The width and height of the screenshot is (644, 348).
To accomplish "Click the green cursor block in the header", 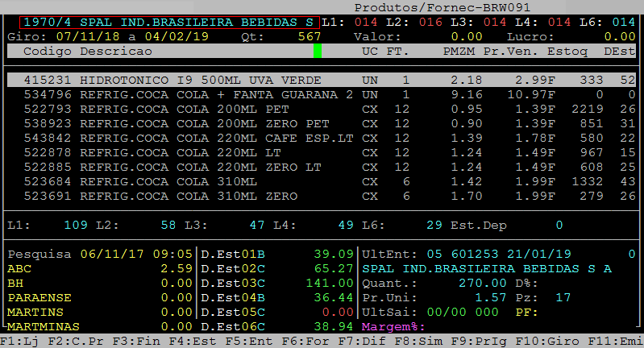I will click(x=318, y=51).
